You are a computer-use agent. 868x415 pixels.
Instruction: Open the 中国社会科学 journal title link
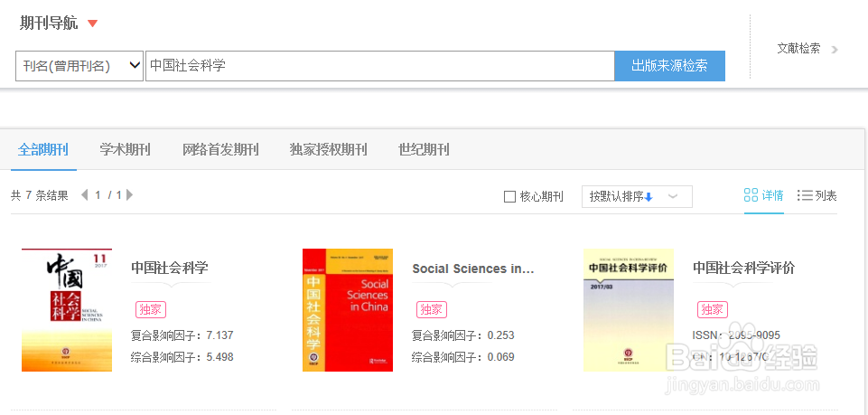170,269
